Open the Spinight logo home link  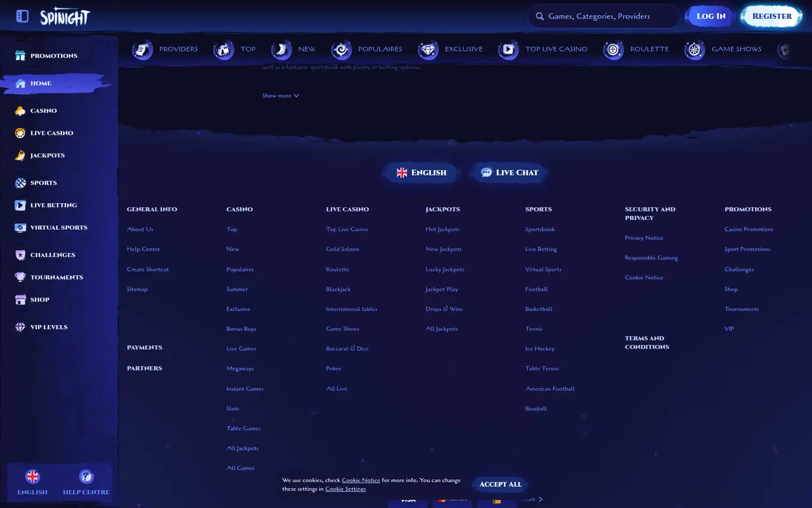coord(65,17)
